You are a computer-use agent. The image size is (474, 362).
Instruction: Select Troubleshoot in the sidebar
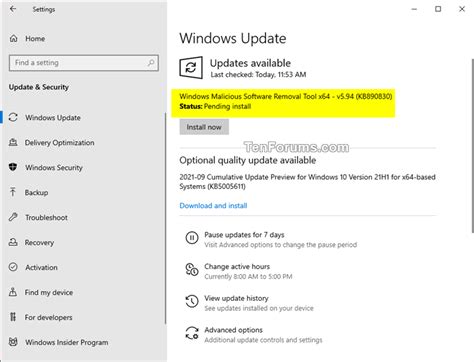46,218
